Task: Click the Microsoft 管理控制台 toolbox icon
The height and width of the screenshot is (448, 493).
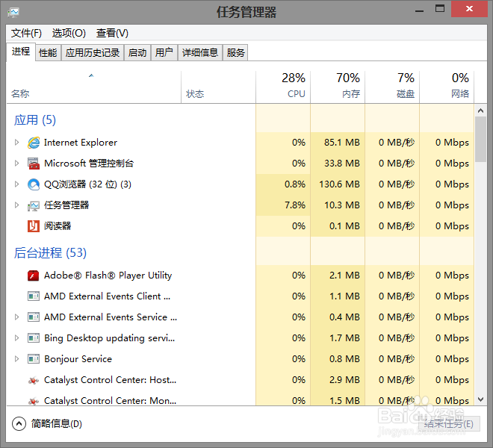Action: click(34, 164)
